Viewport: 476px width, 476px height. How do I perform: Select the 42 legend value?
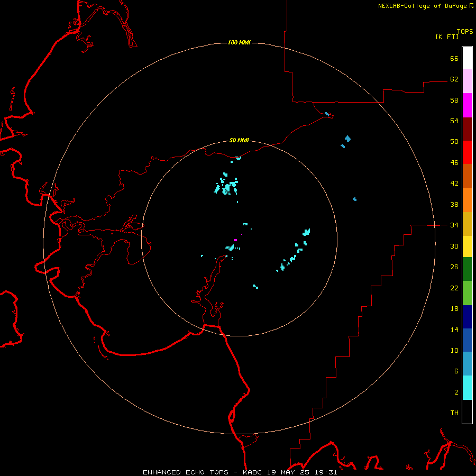point(454,184)
